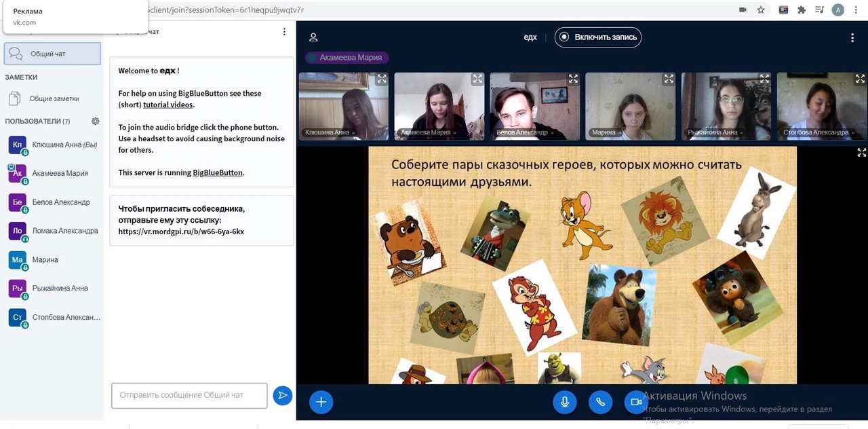Open Марина webcam name dropdown

point(606,133)
